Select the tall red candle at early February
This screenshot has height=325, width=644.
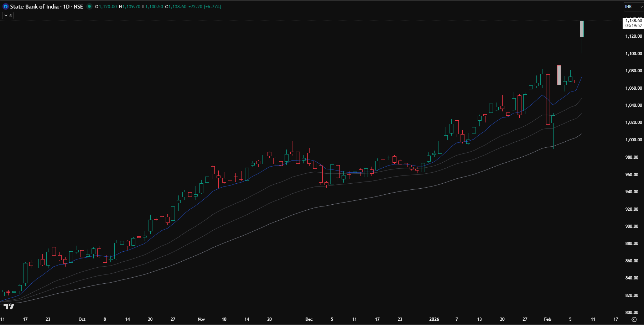[559, 75]
